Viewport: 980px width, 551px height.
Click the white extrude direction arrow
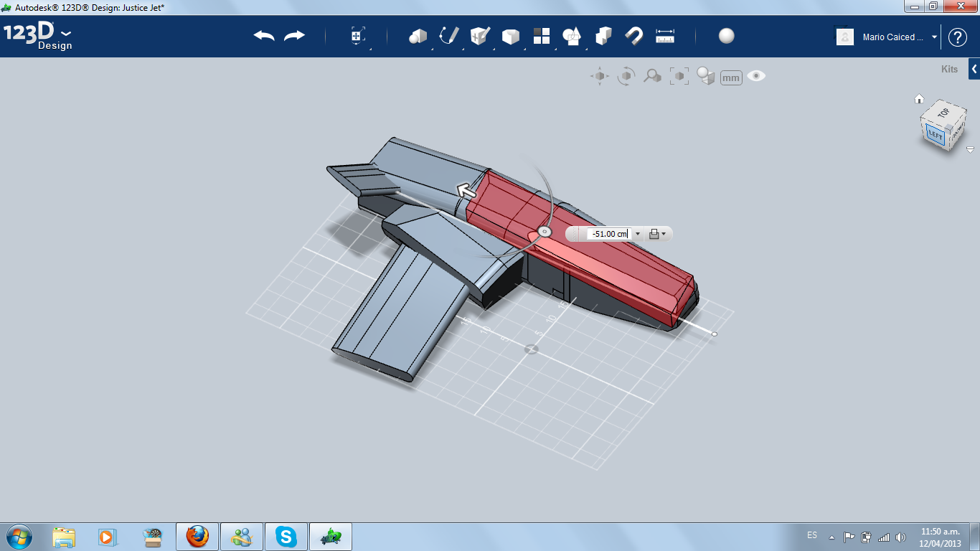pos(468,190)
